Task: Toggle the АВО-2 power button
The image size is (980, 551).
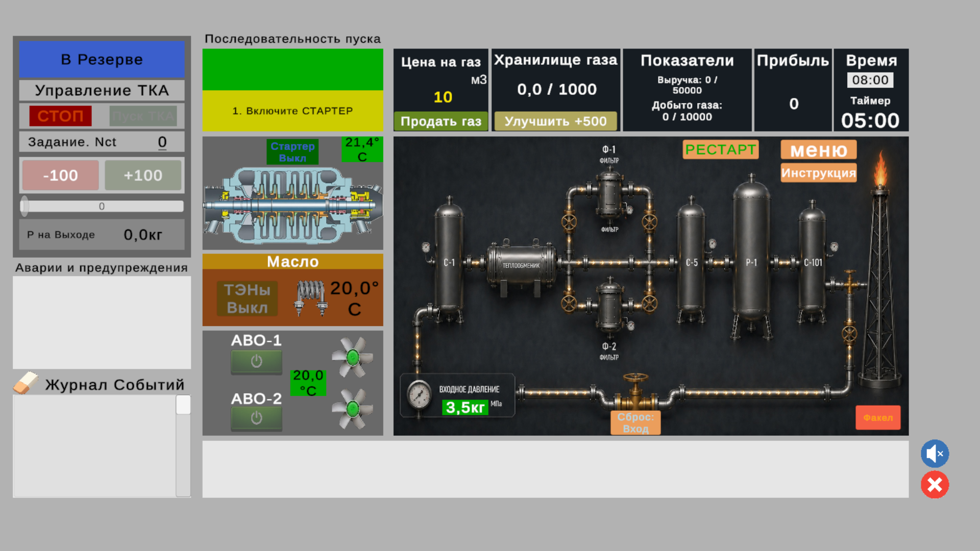Action: [256, 418]
